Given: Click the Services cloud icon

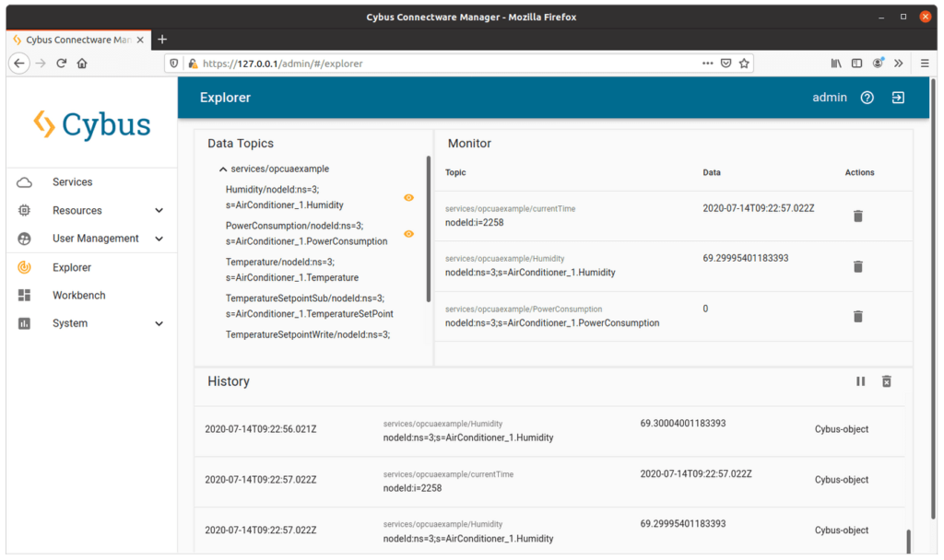Looking at the screenshot, I should click(24, 182).
